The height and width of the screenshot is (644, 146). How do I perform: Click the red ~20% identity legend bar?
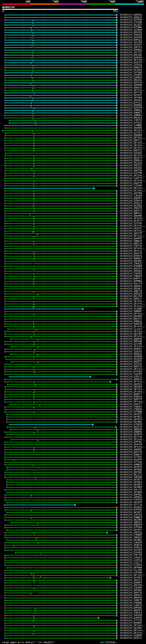[x=16, y=4]
